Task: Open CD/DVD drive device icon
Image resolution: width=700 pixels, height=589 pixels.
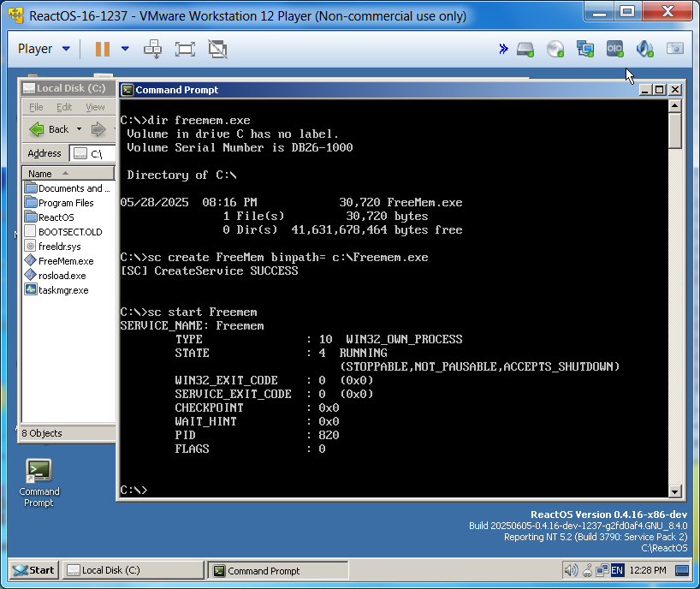Action: (x=555, y=49)
